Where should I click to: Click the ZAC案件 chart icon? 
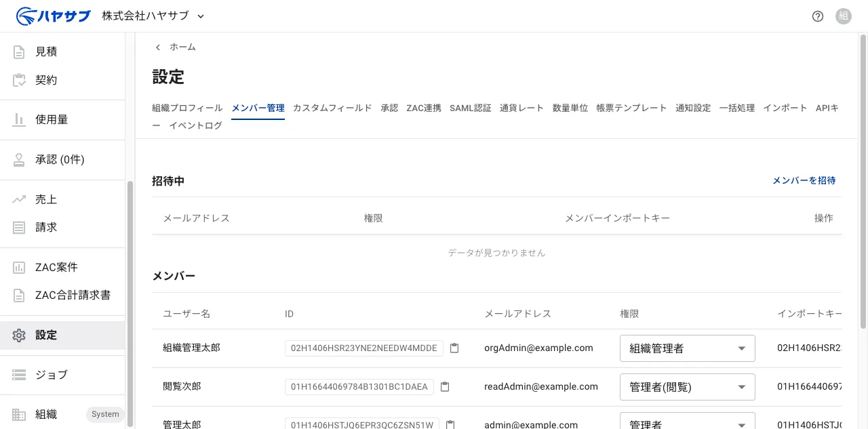click(19, 267)
